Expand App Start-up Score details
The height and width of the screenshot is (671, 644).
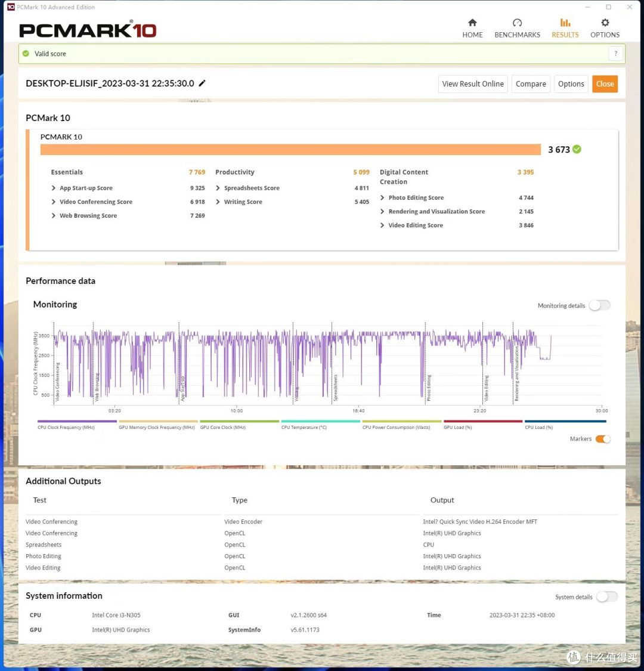click(x=54, y=188)
